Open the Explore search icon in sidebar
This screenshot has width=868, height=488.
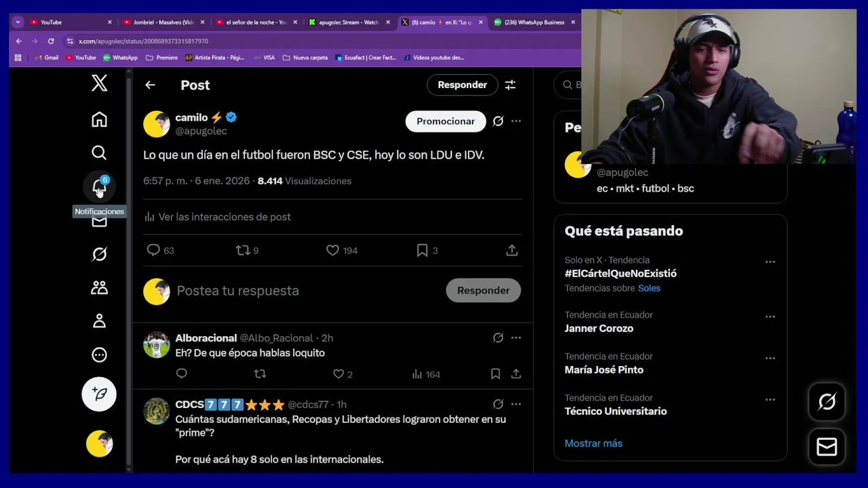99,152
